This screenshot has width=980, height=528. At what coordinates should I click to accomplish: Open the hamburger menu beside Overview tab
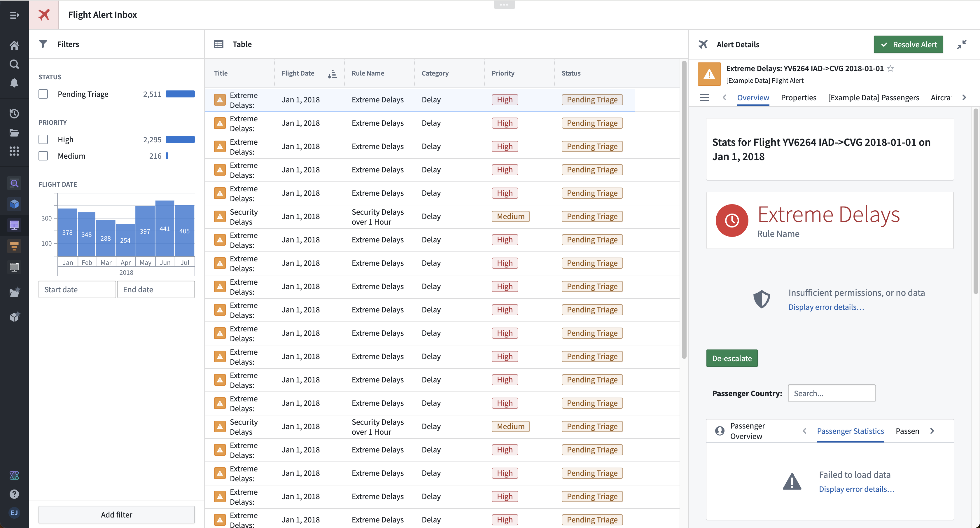click(704, 97)
